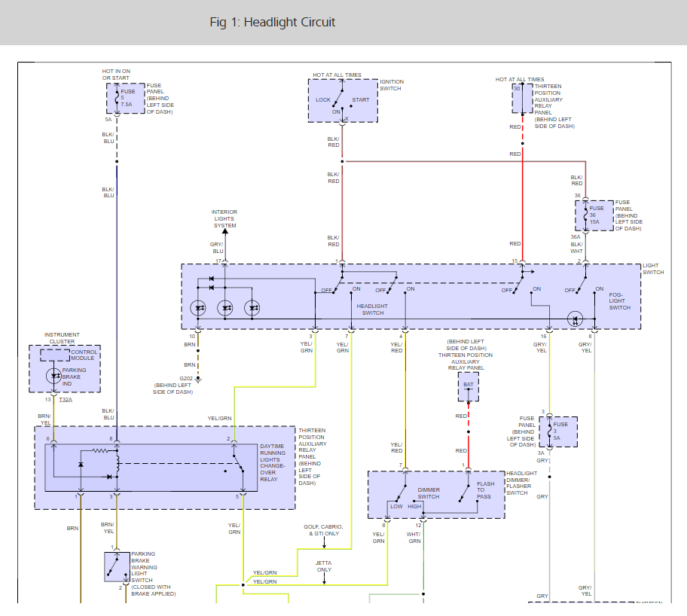The height and width of the screenshot is (616, 687).
Task: Click the 'THIRTEEN POSITION AUXILIARY RELAY PANEL' label at top right
Action: (554, 106)
